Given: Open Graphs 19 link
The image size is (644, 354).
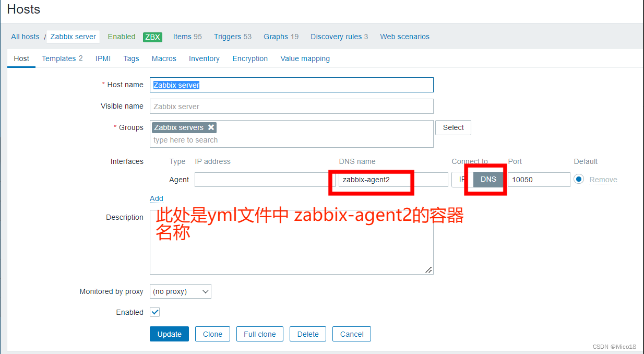Looking at the screenshot, I should tap(281, 37).
